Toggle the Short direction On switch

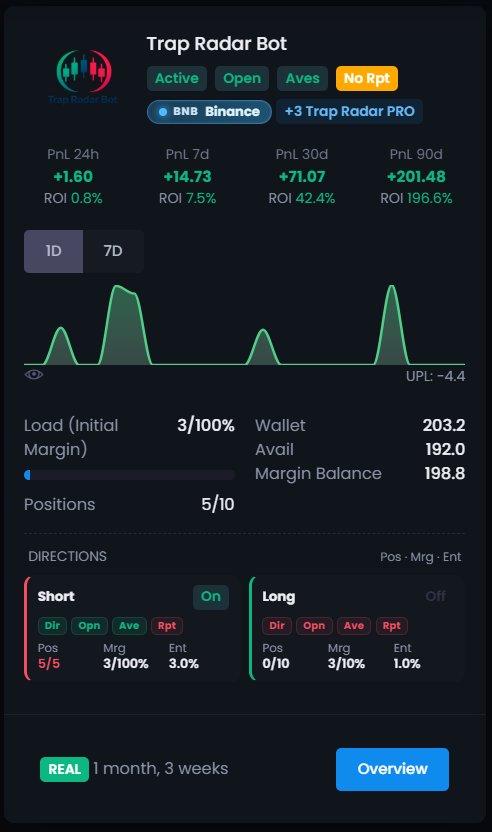(x=211, y=597)
